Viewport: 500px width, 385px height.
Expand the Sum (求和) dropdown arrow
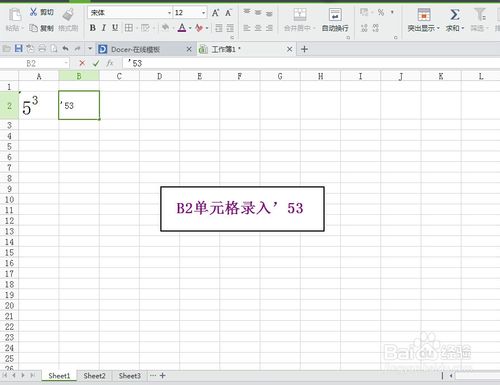click(x=463, y=28)
